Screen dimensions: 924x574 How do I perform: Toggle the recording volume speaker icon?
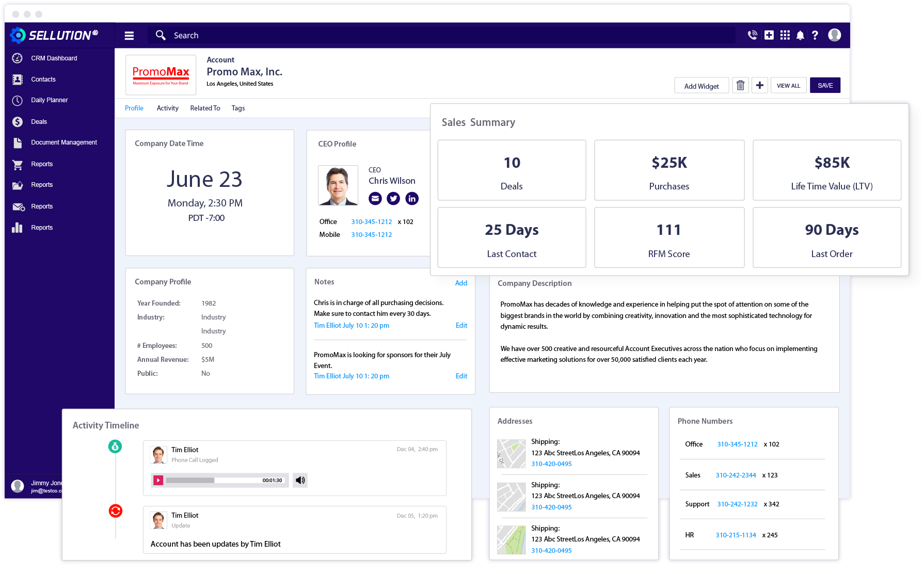[x=300, y=480]
